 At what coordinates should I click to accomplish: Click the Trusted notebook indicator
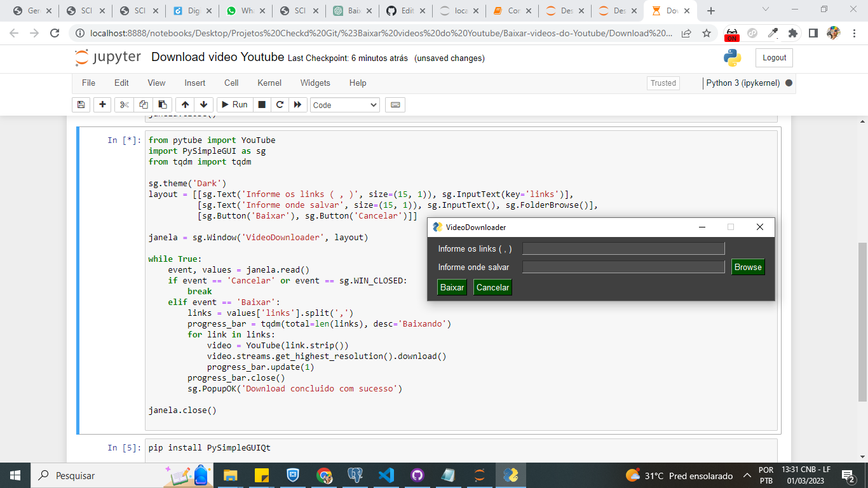[x=663, y=83]
